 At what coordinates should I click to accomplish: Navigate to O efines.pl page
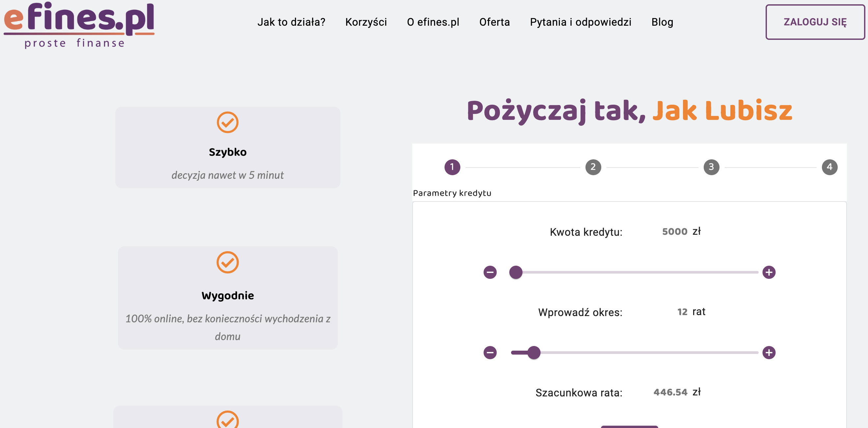[x=433, y=22]
